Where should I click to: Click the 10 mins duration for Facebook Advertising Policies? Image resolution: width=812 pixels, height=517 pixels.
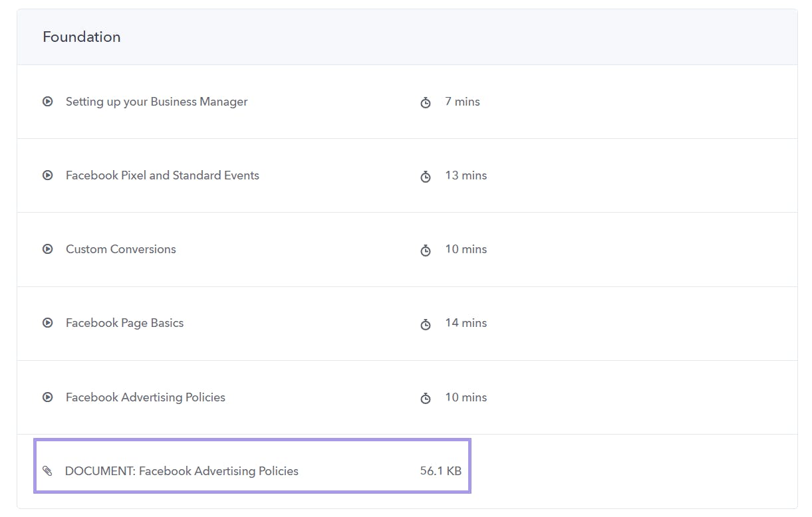466,397
